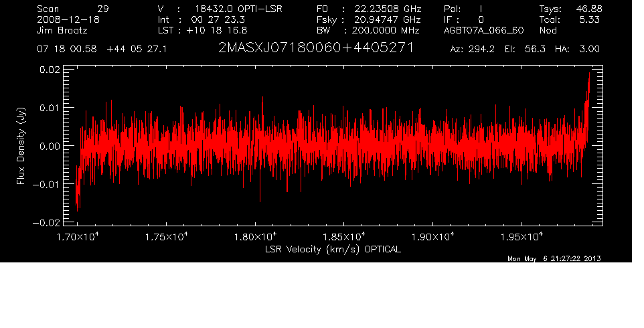
Task: Click the Flux Density (Jy) axis label
Action: (x=21, y=146)
